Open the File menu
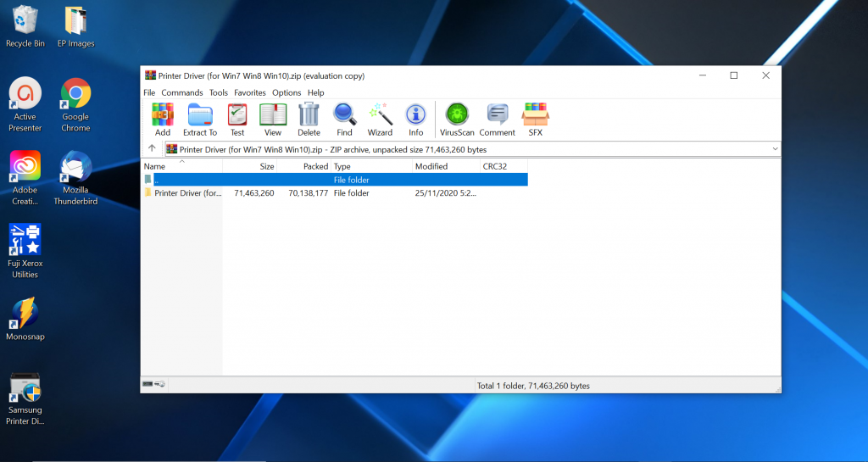 (x=149, y=92)
